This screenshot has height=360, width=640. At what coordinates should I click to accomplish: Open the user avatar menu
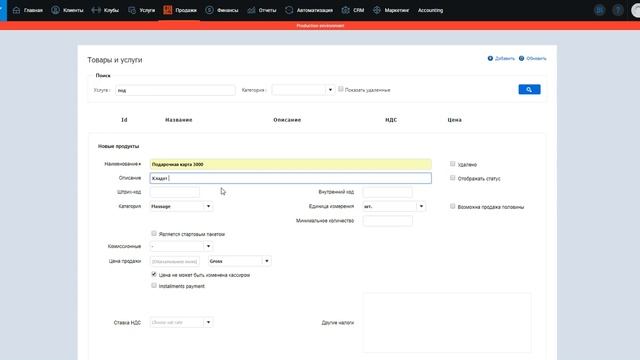click(x=636, y=10)
